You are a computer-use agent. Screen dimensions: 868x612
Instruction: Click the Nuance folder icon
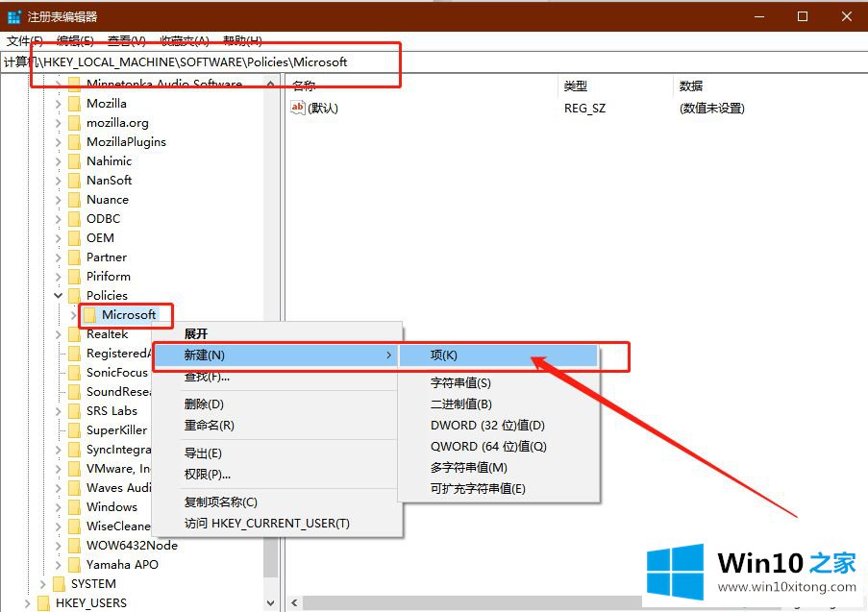pos(74,200)
